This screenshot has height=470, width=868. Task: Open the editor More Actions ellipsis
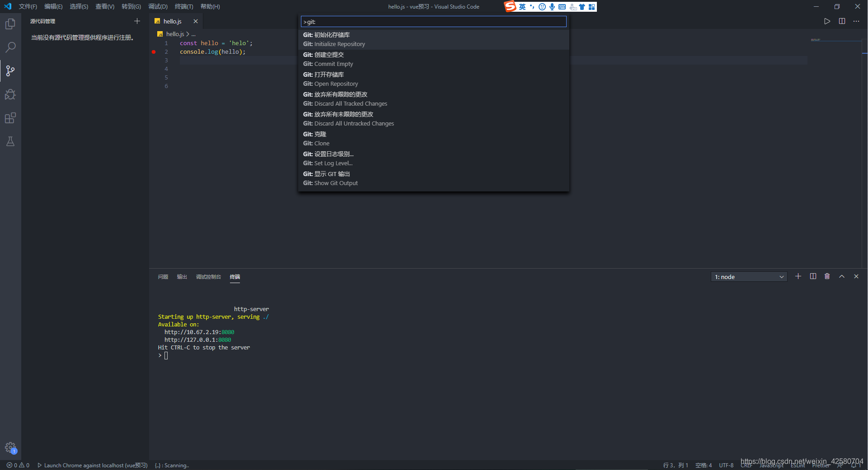point(856,21)
